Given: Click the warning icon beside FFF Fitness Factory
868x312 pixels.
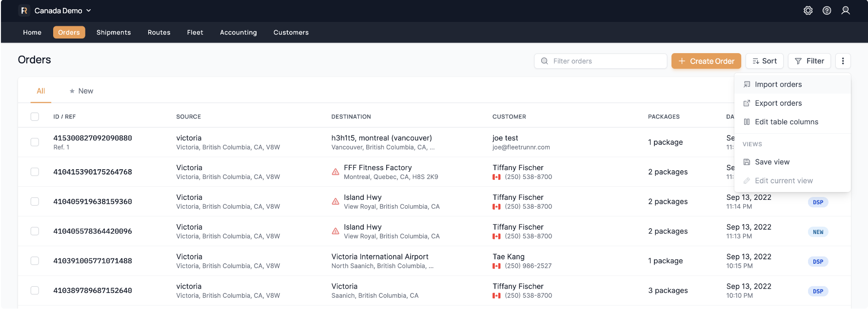Looking at the screenshot, I should [335, 172].
